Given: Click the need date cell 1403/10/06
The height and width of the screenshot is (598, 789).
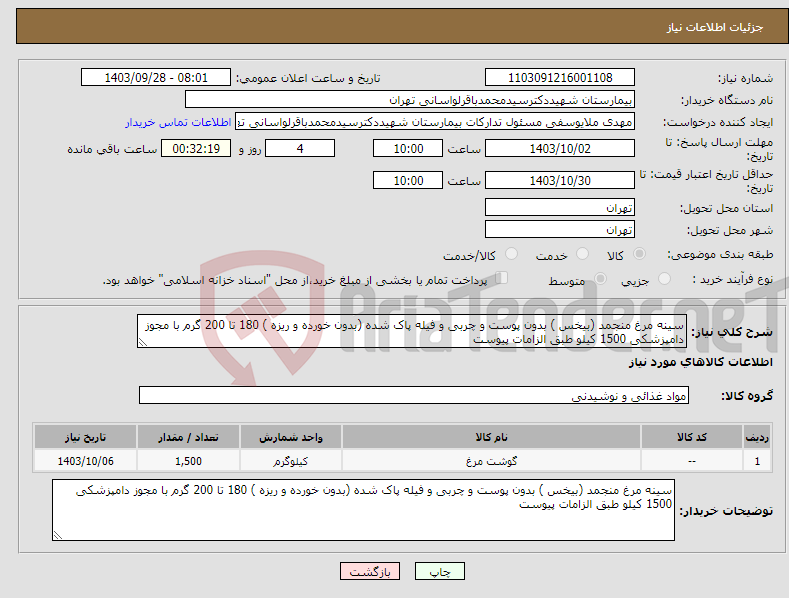Looking at the screenshot, I should (85, 461).
